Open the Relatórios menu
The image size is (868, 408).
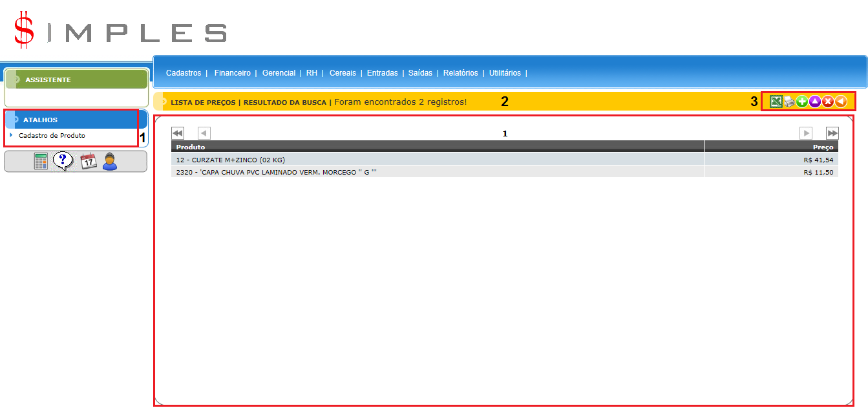coord(460,73)
